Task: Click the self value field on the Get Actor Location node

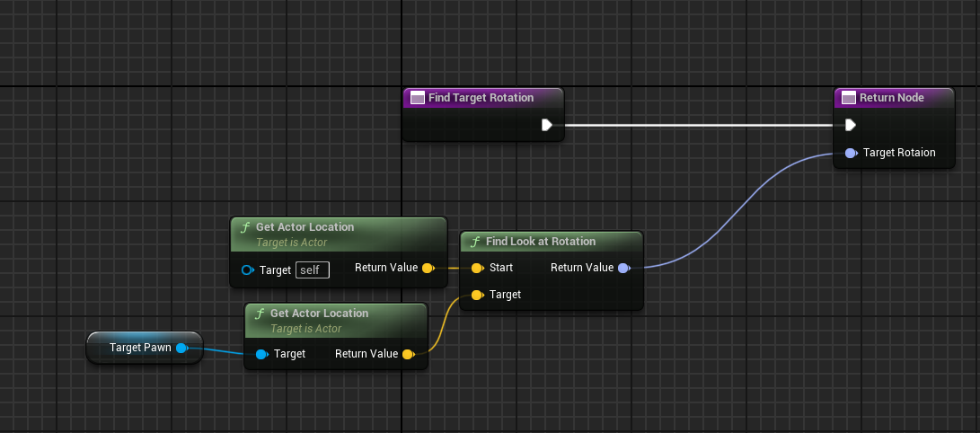Action: pos(313,270)
